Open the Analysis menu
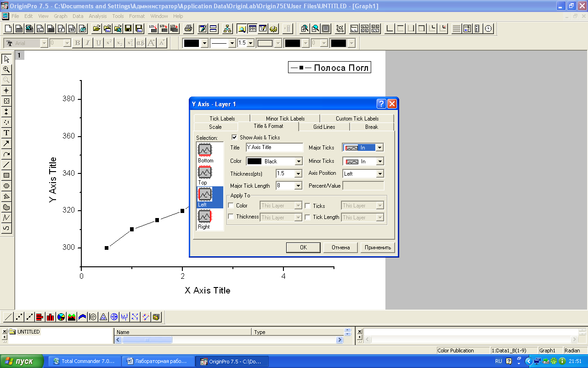The image size is (588, 368). 98,16
